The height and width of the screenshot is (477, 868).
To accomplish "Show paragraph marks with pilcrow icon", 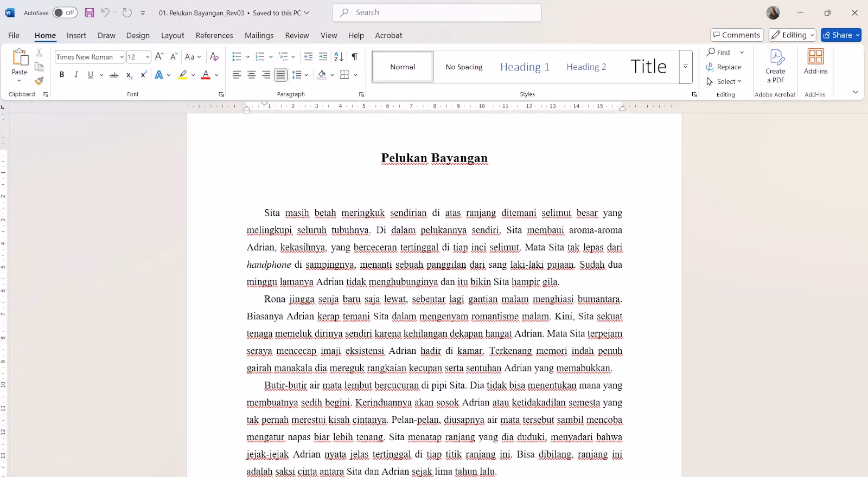I will 354,57.
